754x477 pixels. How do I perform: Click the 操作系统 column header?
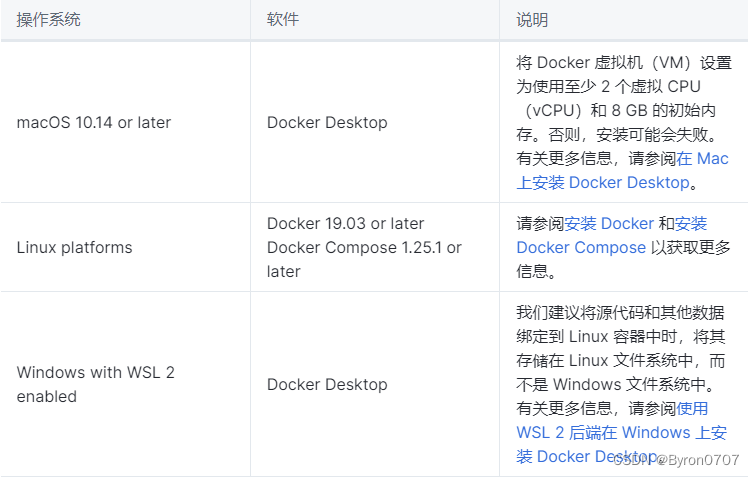[x=49, y=20]
